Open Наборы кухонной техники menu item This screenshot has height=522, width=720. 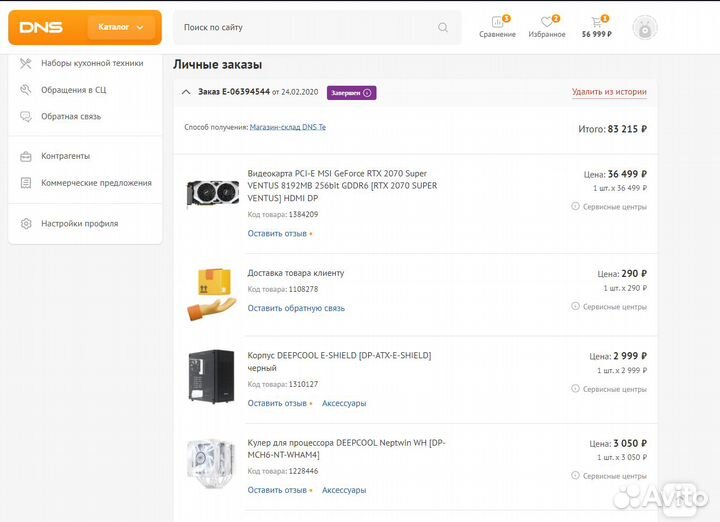92,63
